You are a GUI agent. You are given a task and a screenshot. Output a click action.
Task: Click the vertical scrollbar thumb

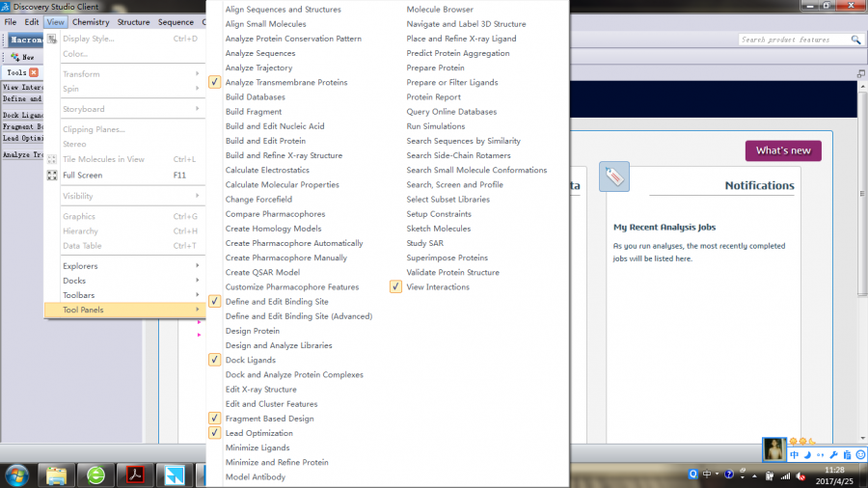tap(862, 194)
